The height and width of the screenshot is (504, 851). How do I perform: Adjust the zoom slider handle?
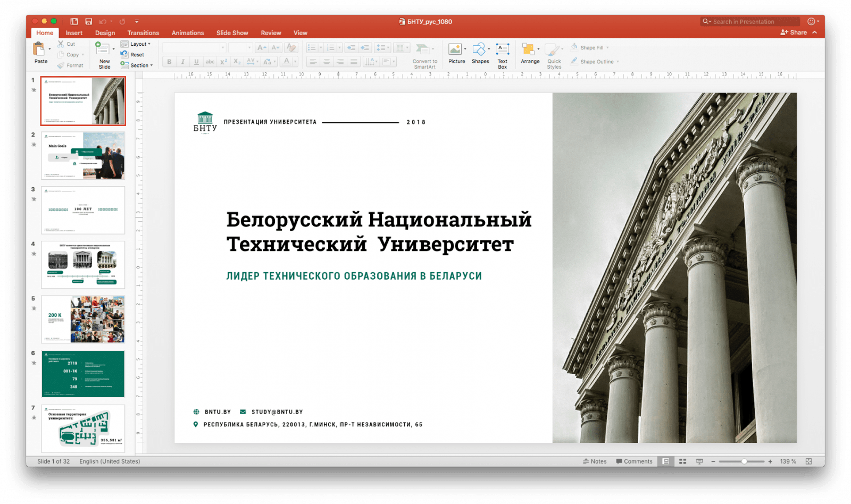point(744,461)
